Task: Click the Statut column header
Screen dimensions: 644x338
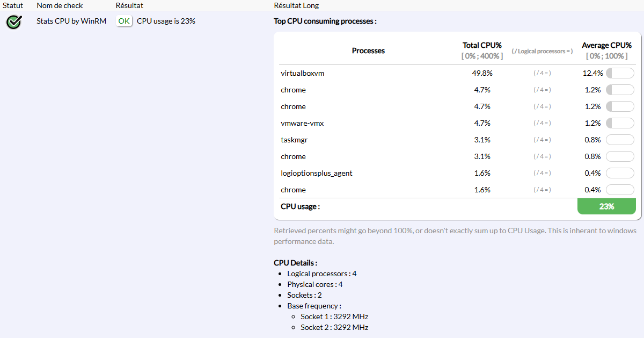Action: pyautogui.click(x=13, y=5)
